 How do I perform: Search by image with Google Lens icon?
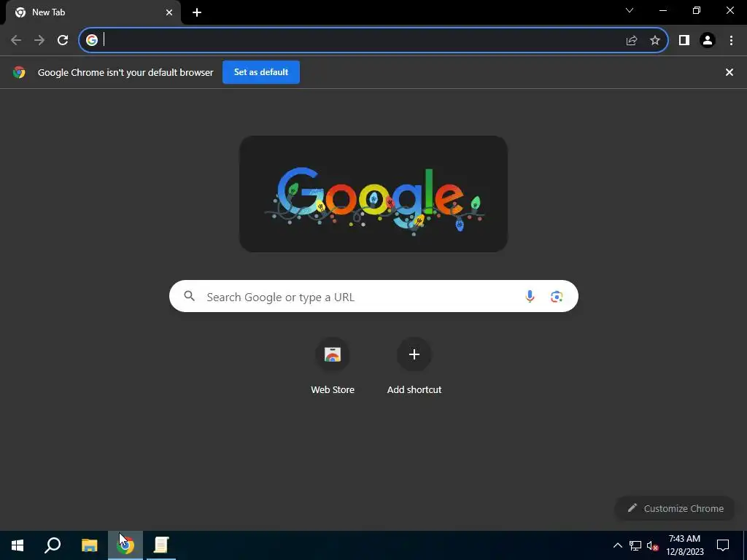[x=557, y=297]
